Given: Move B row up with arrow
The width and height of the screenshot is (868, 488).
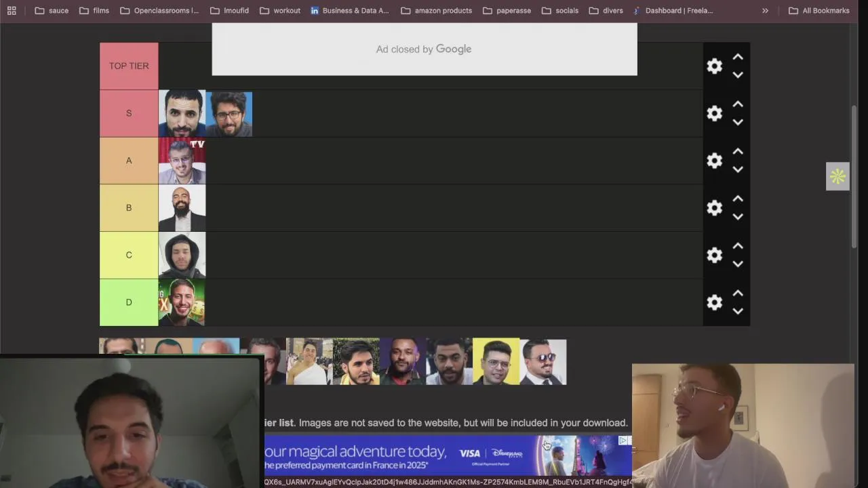Looking at the screenshot, I should pyautogui.click(x=738, y=199).
